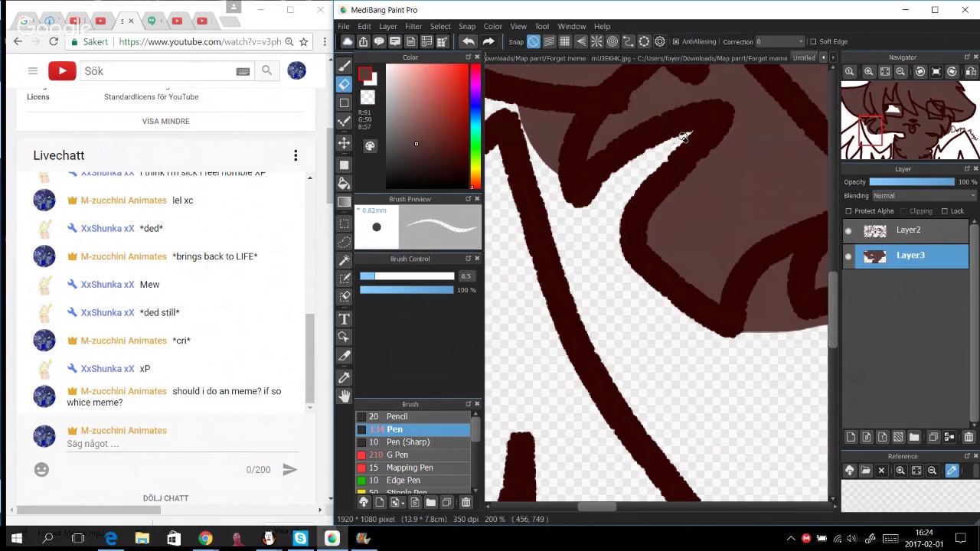Select the Lasso selection tool
The height and width of the screenshot is (551, 980).
click(x=345, y=241)
